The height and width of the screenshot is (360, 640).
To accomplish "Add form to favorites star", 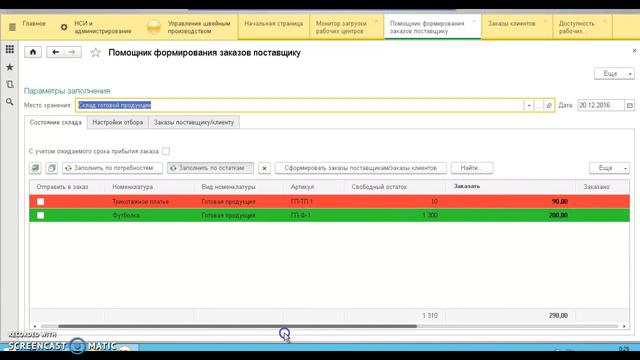I will pyautogui.click(x=96, y=52).
